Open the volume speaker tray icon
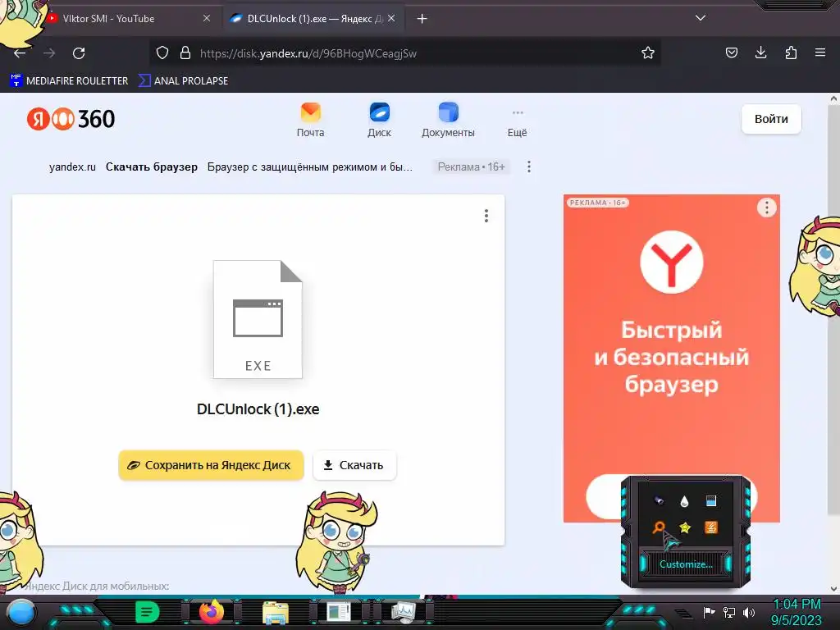This screenshot has height=630, width=840. click(x=749, y=612)
